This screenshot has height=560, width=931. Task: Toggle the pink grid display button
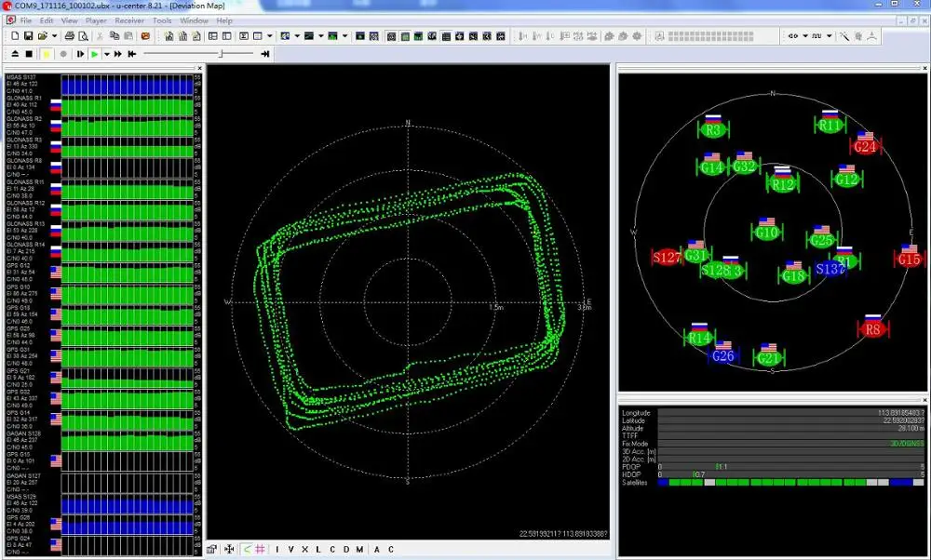click(x=261, y=549)
